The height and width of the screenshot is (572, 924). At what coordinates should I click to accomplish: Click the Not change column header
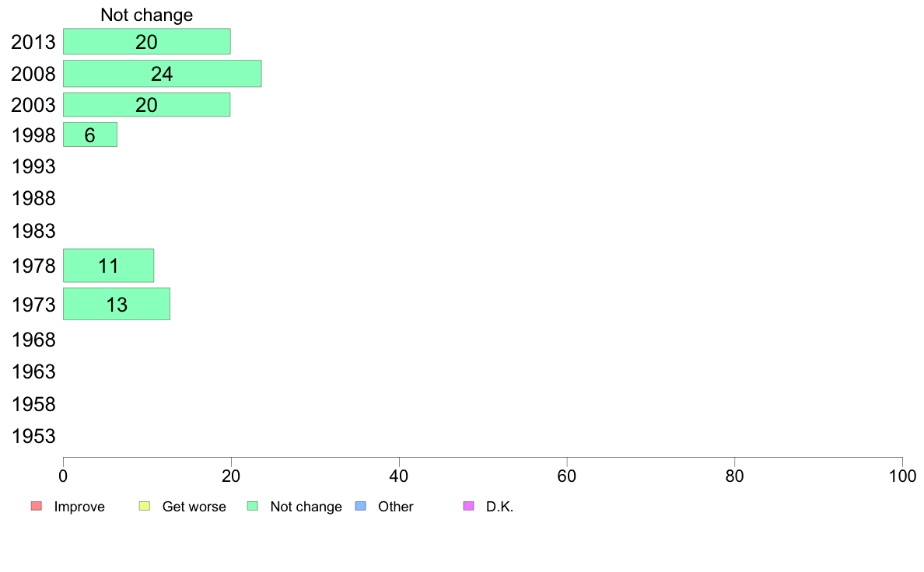(147, 15)
